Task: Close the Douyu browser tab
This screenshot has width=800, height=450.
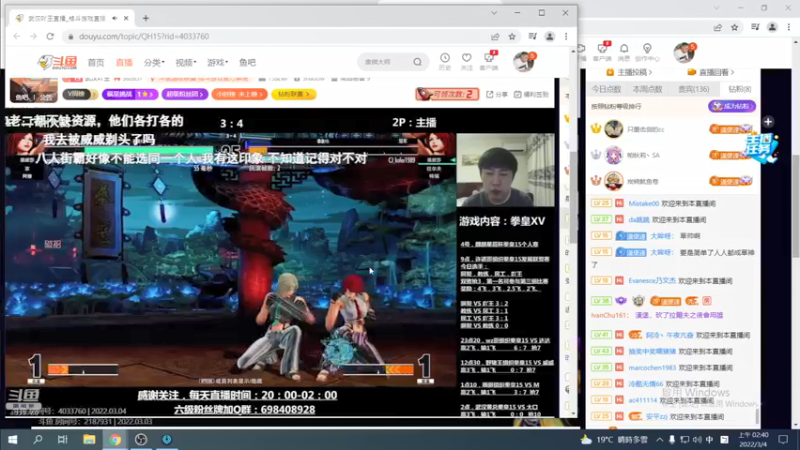Action: pyautogui.click(x=126, y=18)
